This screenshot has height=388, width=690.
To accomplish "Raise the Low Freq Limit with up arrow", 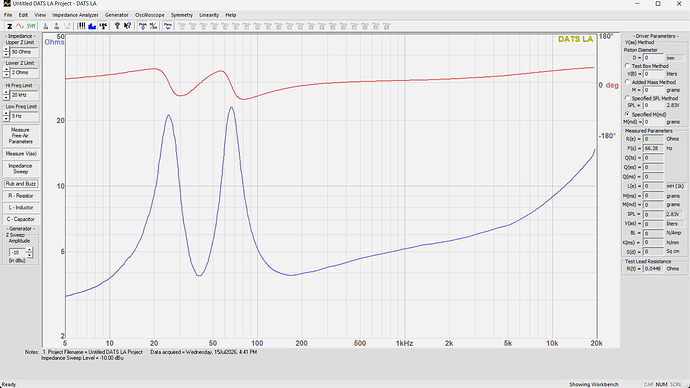I will [x=6, y=113].
